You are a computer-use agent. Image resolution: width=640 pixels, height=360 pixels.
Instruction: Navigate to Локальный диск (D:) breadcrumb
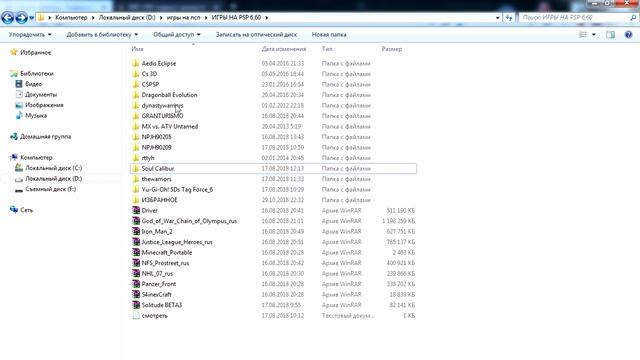(x=127, y=18)
